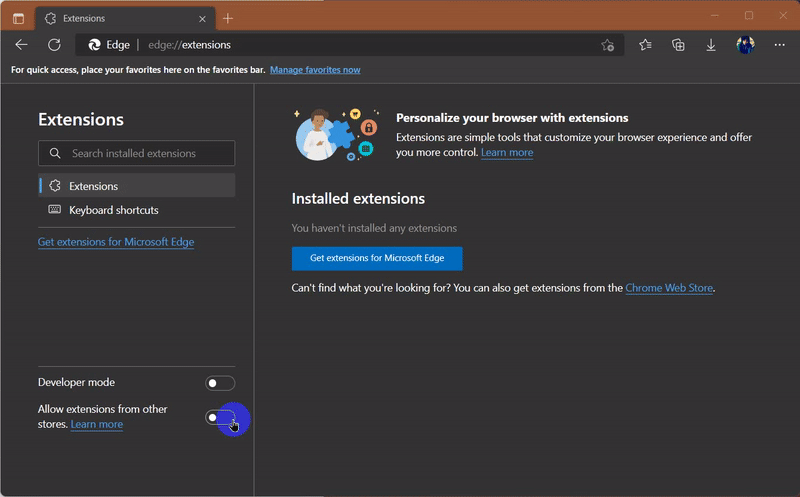
Task: Click the sidebar Get extensions link
Action: click(x=116, y=242)
